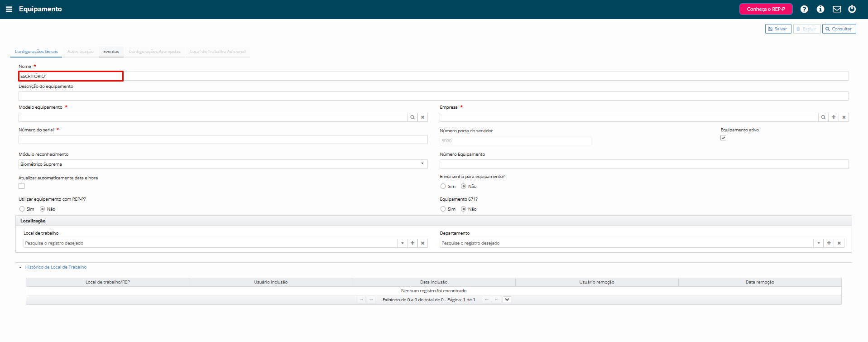Image resolution: width=868 pixels, height=342 pixels.
Task: Switch to Configurações Avançadas tab
Action: (x=154, y=52)
